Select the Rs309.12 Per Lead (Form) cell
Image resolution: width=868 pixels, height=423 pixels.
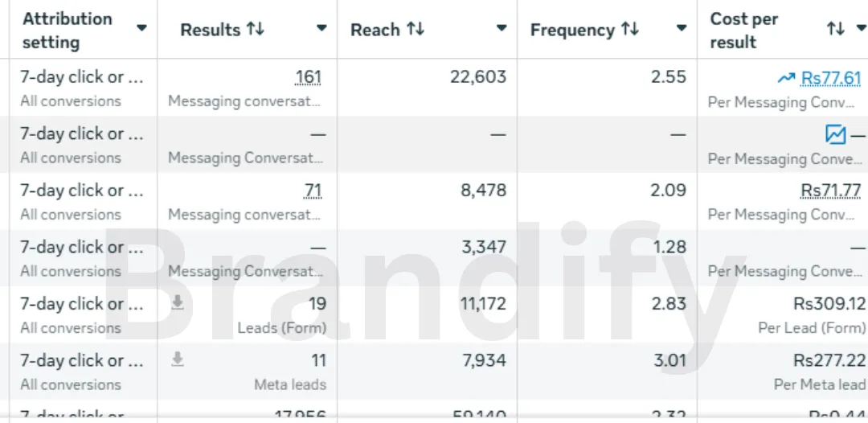(783, 314)
